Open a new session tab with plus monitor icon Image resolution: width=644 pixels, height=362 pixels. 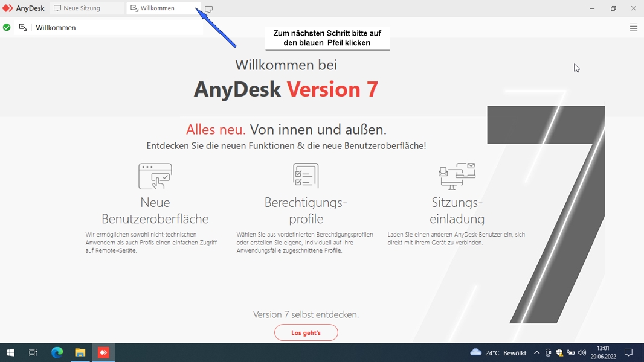[208, 9]
